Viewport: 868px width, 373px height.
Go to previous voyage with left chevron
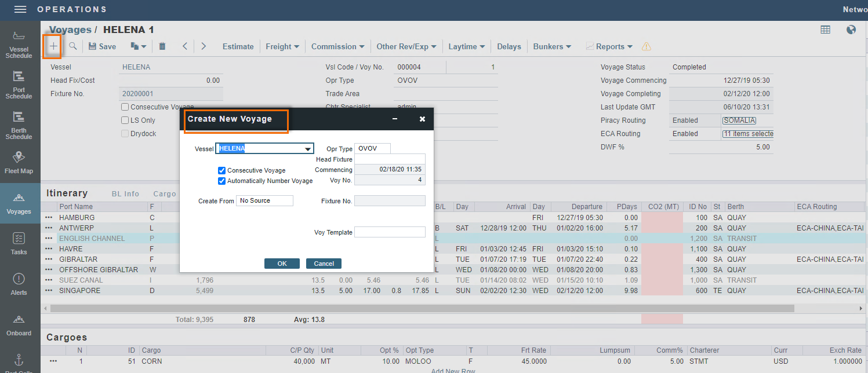click(184, 46)
